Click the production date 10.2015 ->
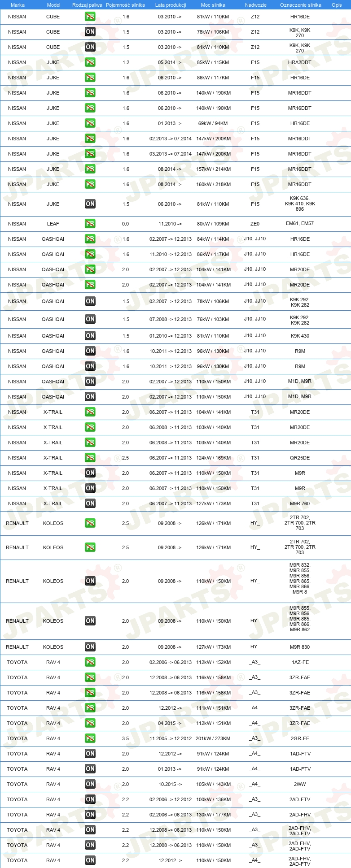The width and height of the screenshot is (351, 868). click(170, 784)
